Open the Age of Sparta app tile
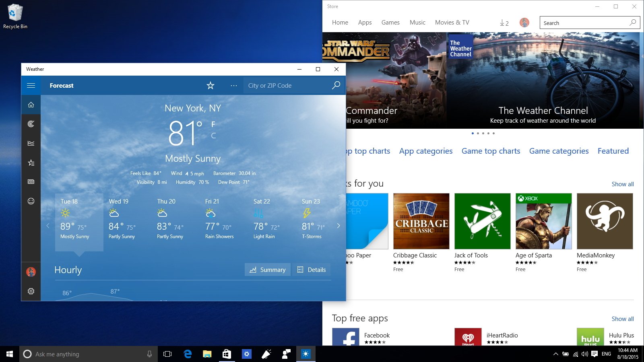 [x=544, y=233]
